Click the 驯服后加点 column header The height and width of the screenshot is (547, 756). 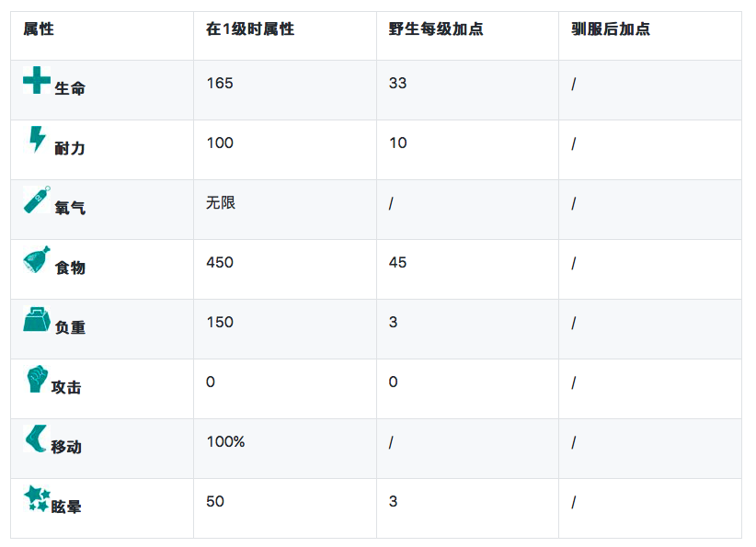tap(611, 29)
